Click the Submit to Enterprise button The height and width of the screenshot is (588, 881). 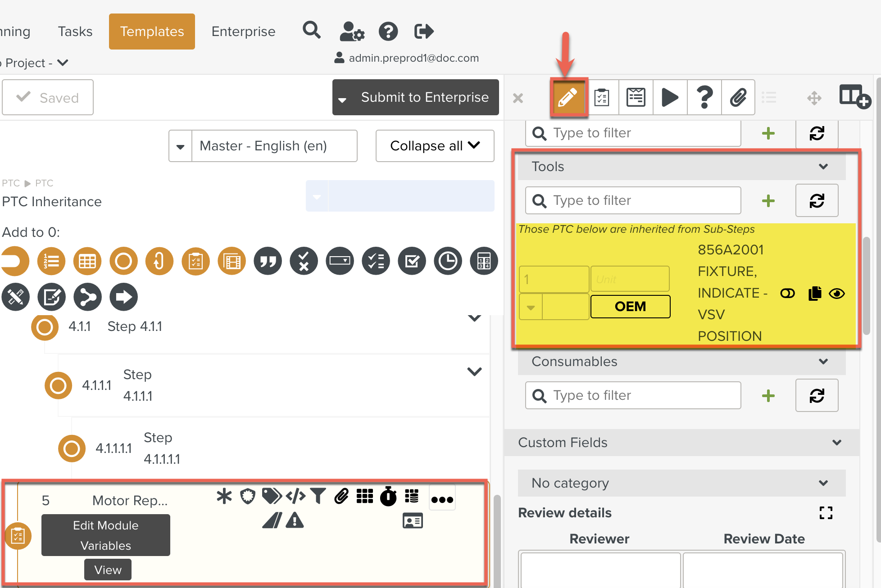click(424, 97)
